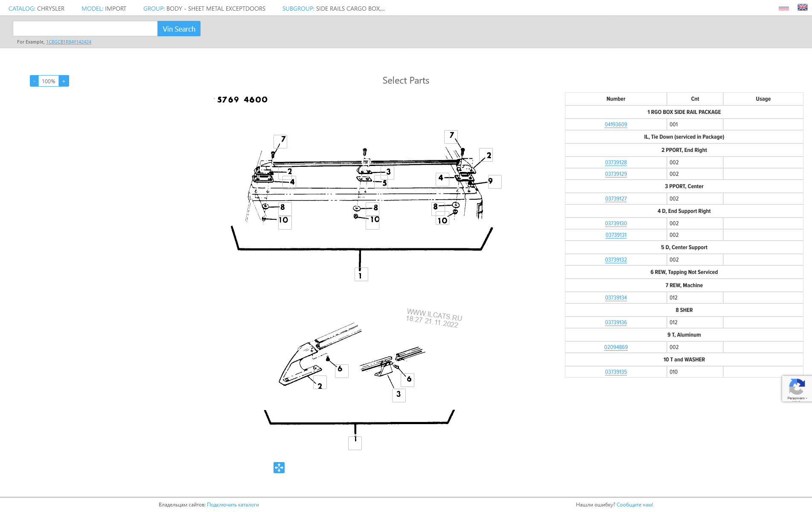Select callout 3 in lower diagram
Image resolution: width=812 pixels, height=512 pixels.
399,395
